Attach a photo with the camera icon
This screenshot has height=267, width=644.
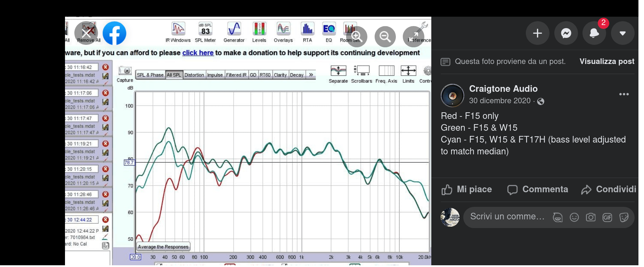[590, 217]
